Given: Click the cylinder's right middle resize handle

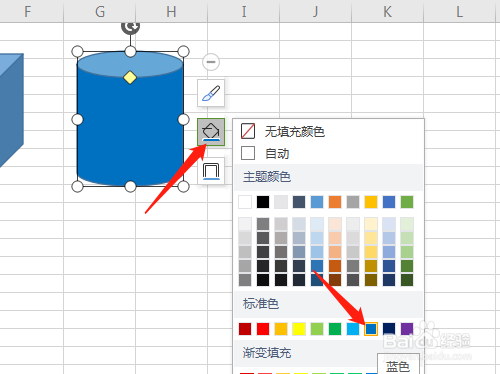Looking at the screenshot, I should coord(183,119).
